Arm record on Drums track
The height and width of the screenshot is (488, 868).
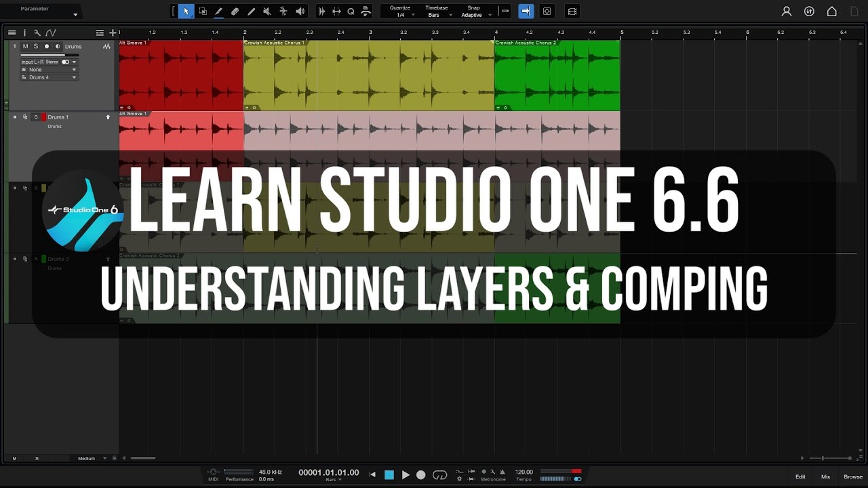[x=47, y=47]
